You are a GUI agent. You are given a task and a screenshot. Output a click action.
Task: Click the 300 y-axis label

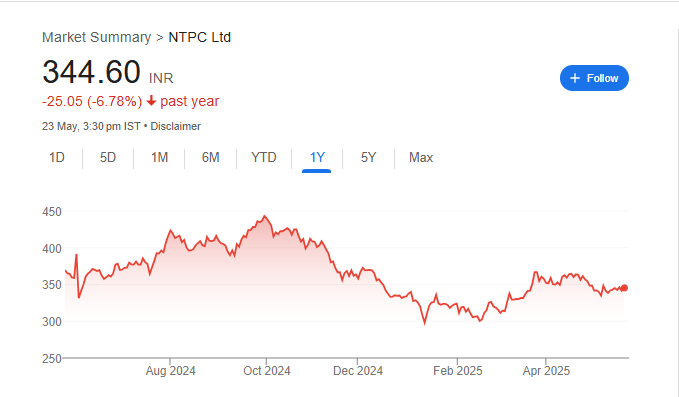(52, 322)
